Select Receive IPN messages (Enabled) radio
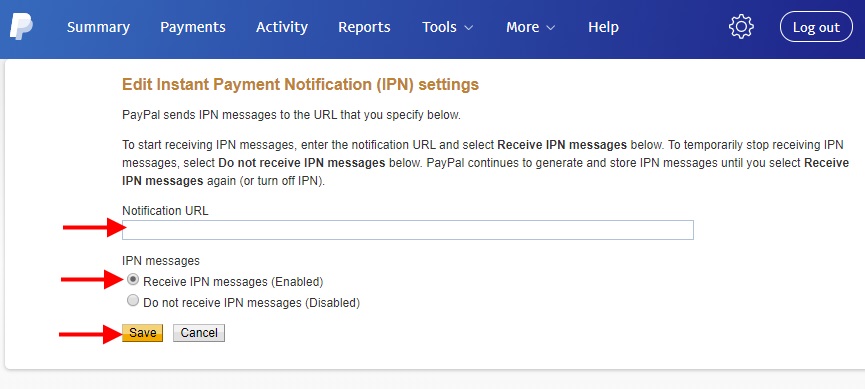 133,280
